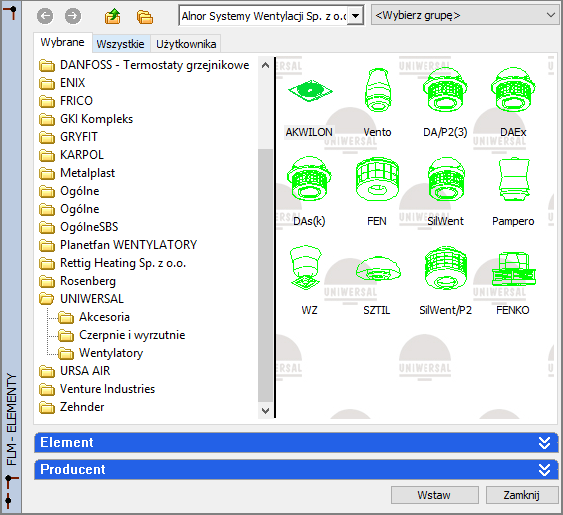The image size is (563, 515).
Task: Open the Planetfan WENTYLATORY folder
Action: [118, 245]
